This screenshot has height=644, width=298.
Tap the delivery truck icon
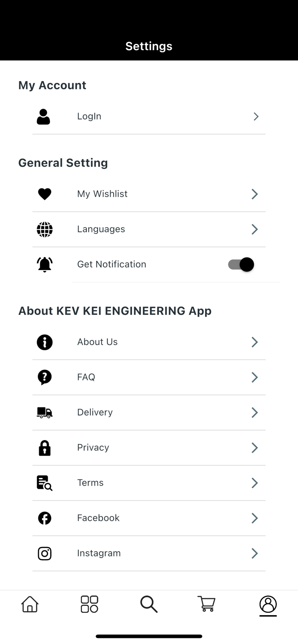pos(45,412)
